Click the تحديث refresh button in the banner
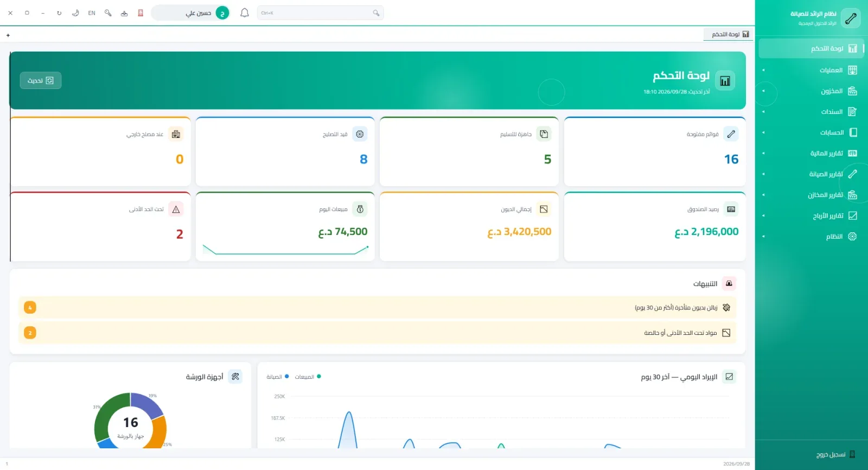This screenshot has height=470, width=868. 41,80
